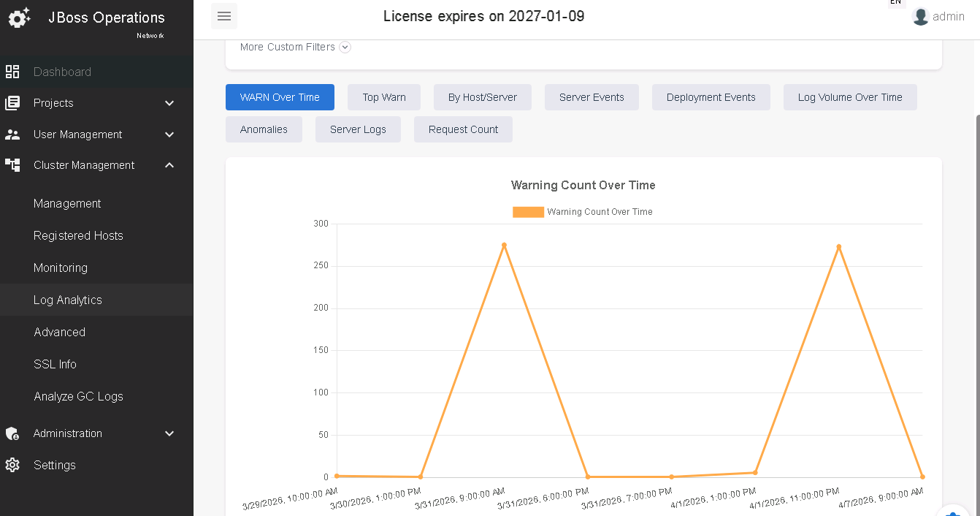Click the Cluster Management tree icon
980x516 pixels.
coord(12,165)
